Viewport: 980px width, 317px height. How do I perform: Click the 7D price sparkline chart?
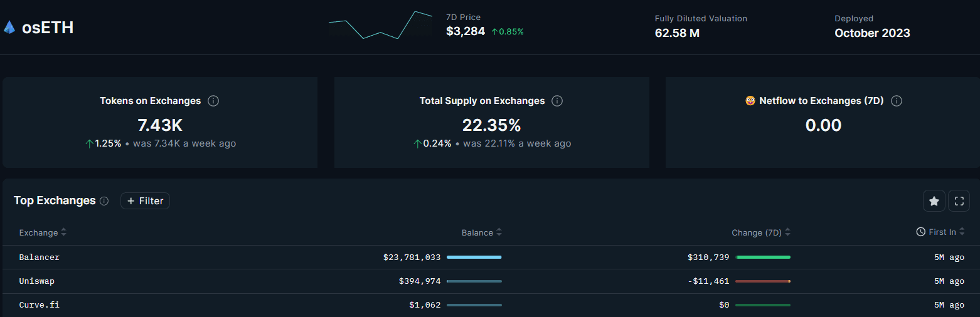pyautogui.click(x=380, y=25)
